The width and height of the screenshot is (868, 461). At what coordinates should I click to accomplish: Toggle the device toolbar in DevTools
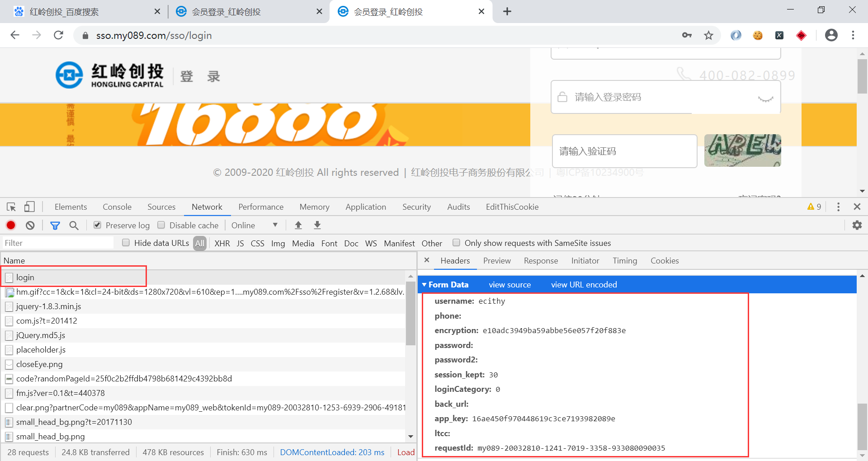(x=29, y=207)
